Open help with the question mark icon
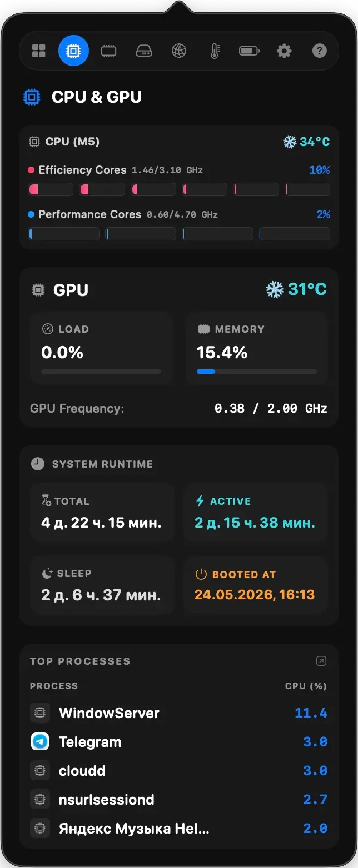 click(319, 51)
